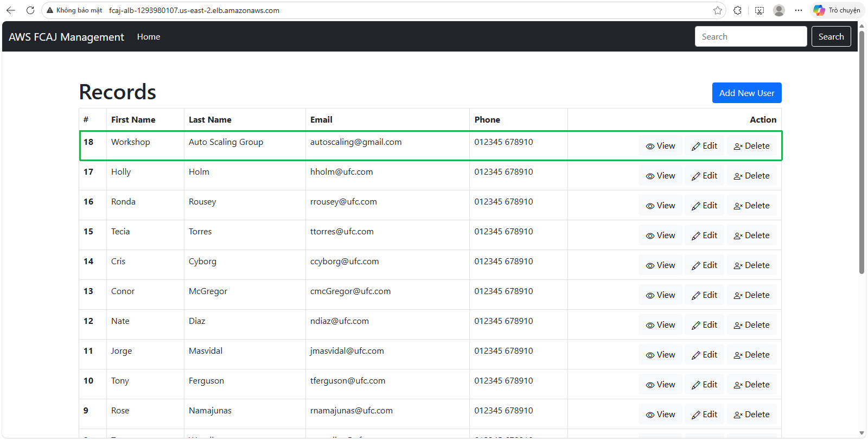Delete Rose Namajunas record
The image size is (868, 440).
coord(751,415)
